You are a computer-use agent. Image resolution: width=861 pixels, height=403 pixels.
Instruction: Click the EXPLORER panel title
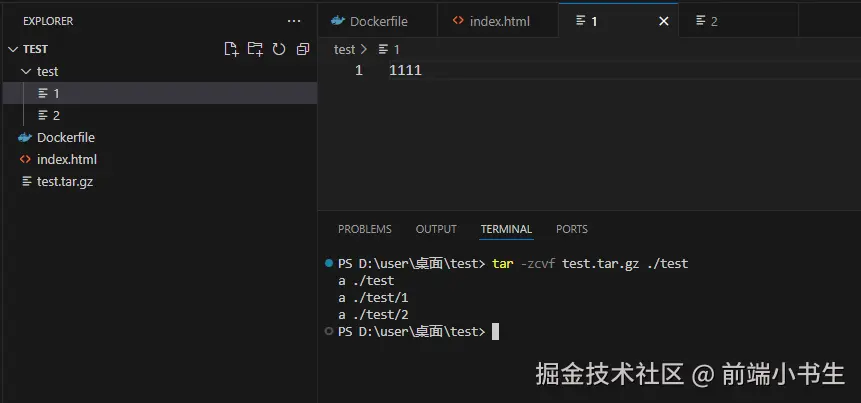click(48, 21)
